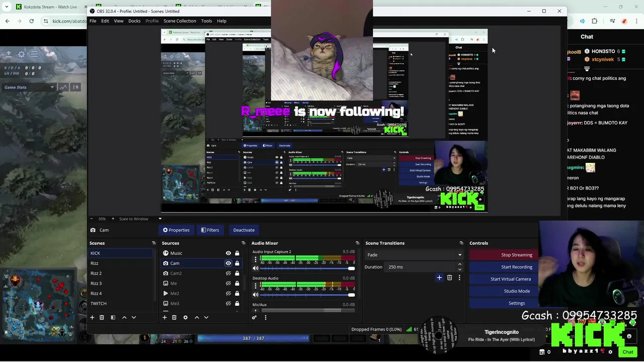
Task: Open transition properties three-dot menu
Action: click(459, 278)
